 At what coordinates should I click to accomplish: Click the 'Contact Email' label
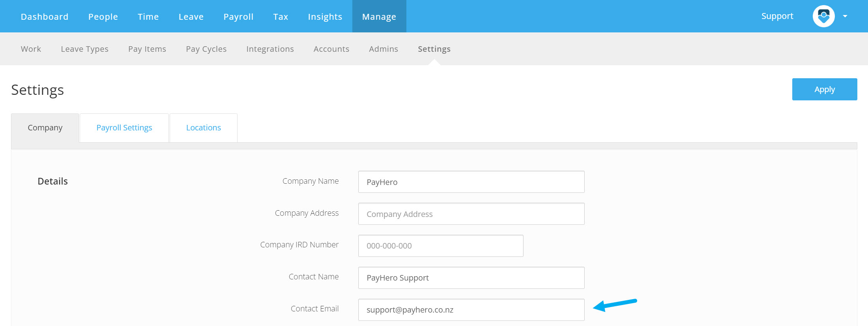315,309
